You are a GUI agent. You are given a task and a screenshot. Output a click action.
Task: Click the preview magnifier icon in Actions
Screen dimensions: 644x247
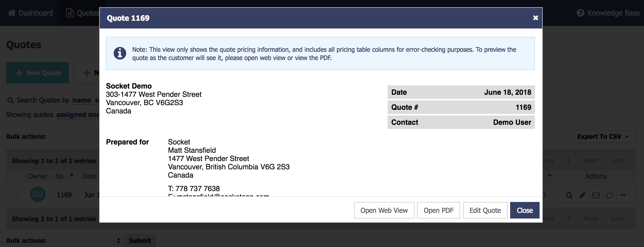[569, 195]
